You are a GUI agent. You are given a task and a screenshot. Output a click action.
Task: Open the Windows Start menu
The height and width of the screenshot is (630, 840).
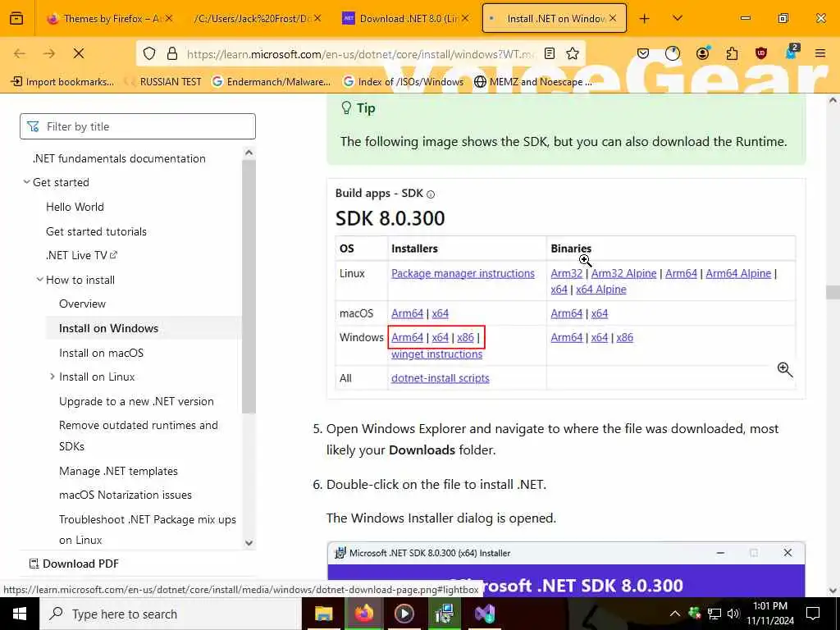pyautogui.click(x=20, y=614)
